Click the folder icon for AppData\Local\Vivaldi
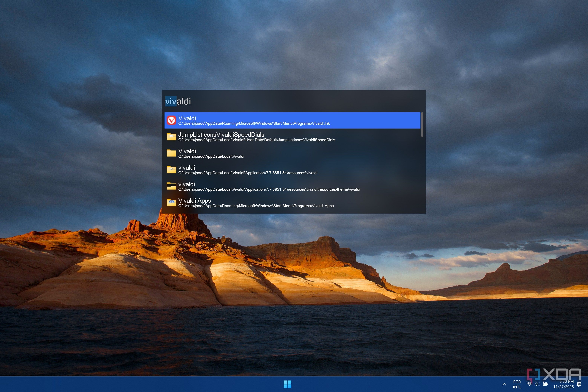 coord(171,153)
